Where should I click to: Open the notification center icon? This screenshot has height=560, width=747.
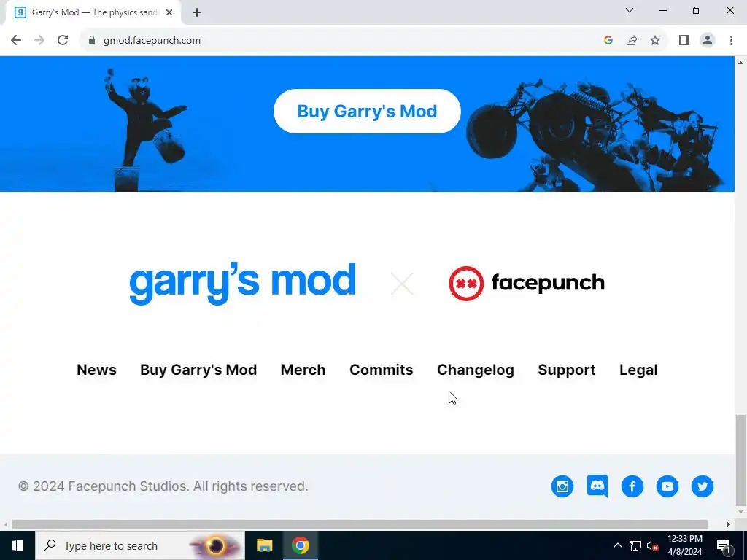click(724, 545)
